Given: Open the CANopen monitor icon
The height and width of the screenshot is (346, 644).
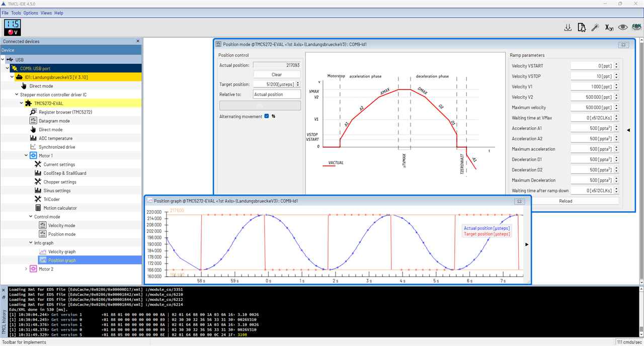Looking at the screenshot, I should [636, 28].
